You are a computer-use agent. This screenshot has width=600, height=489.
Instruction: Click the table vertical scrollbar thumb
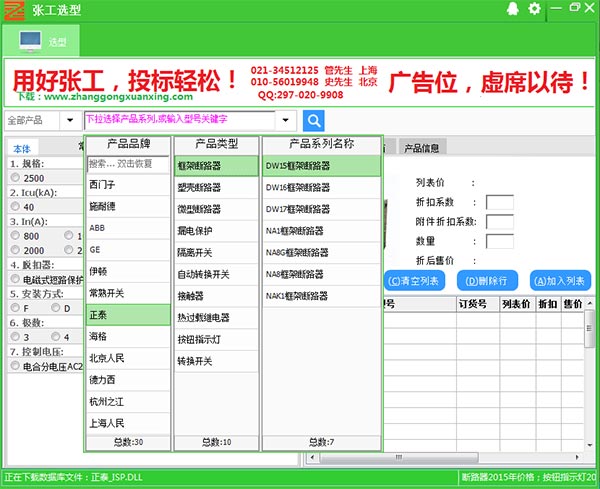coord(589,329)
